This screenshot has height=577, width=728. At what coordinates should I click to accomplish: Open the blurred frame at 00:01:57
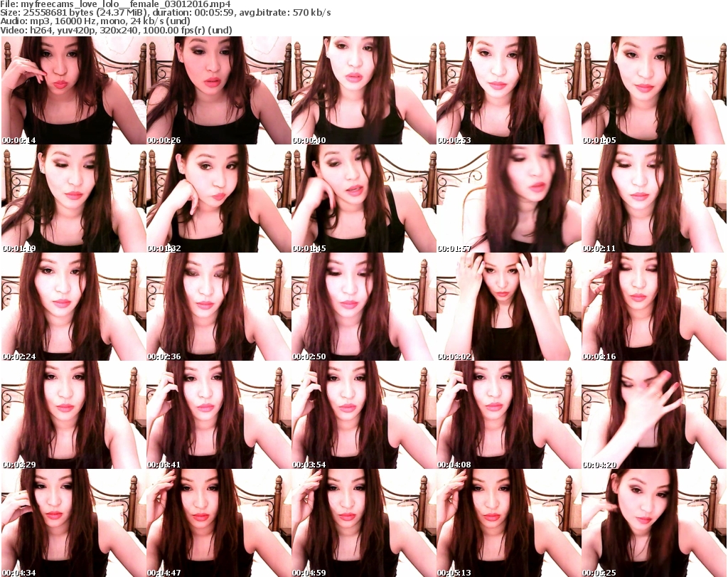(508, 199)
